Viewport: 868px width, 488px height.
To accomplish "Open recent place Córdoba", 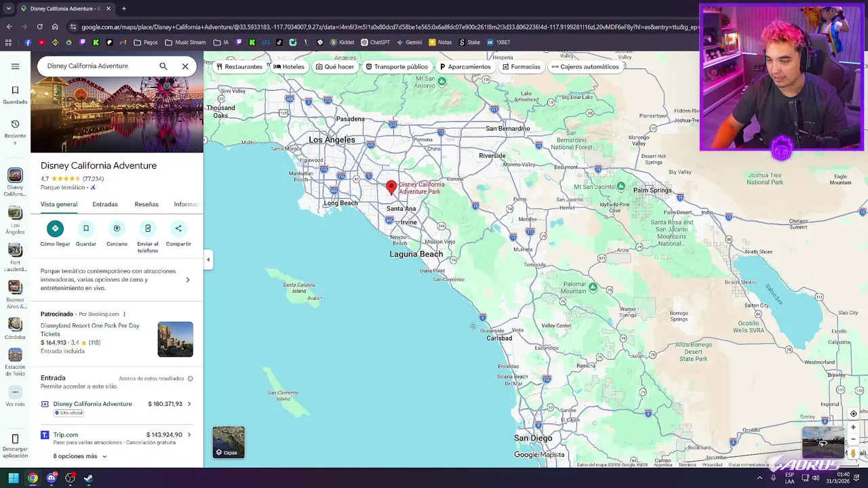I will pyautogui.click(x=15, y=329).
